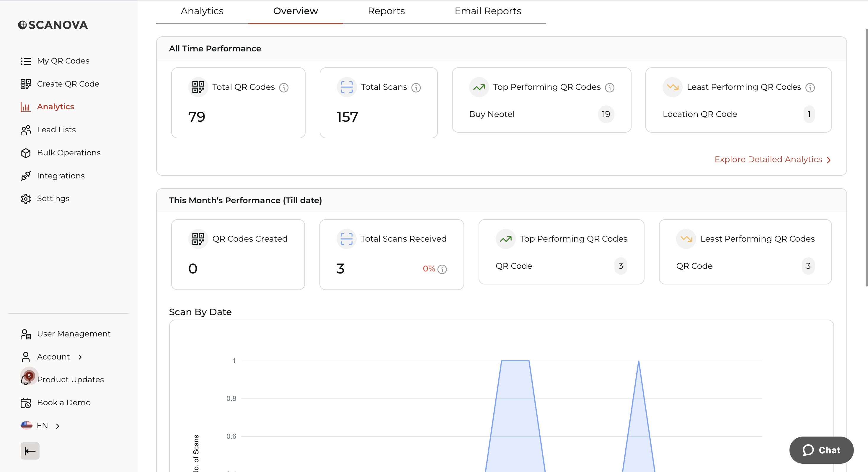Expand the EN language chevron
The height and width of the screenshot is (472, 868).
coord(58,426)
